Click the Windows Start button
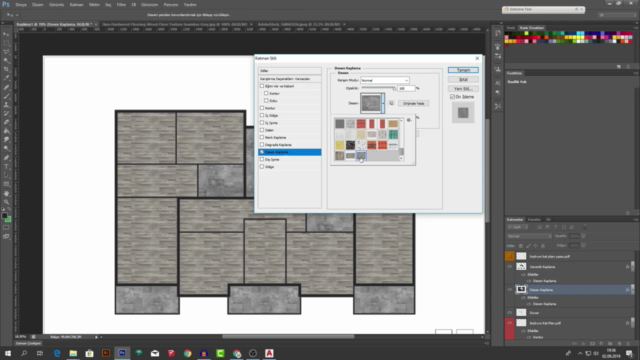Viewport: 640px width, 360px height. tap(8, 353)
